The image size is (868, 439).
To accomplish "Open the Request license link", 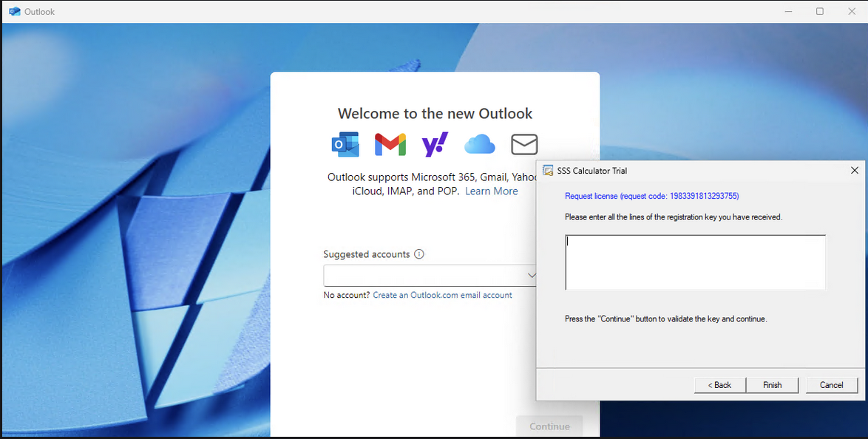I will [651, 196].
